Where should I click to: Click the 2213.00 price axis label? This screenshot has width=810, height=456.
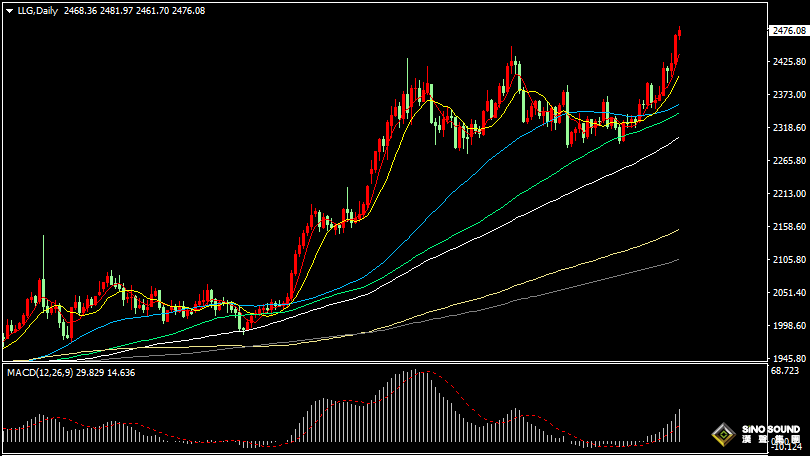[x=788, y=194]
